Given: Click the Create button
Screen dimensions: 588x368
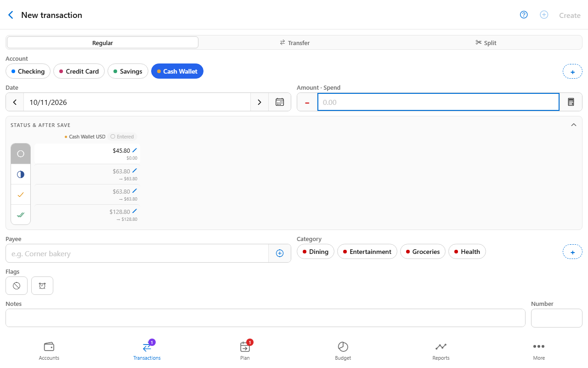Looking at the screenshot, I should coord(570,15).
